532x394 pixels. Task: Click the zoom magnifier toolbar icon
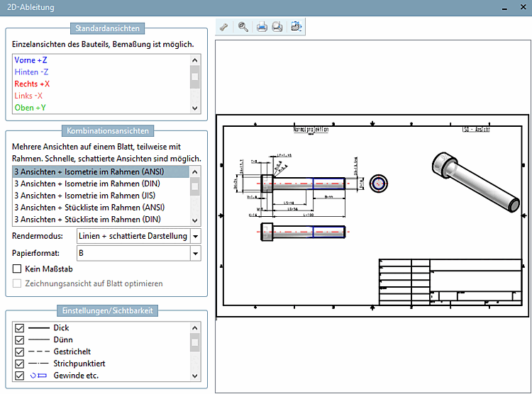[x=243, y=28]
